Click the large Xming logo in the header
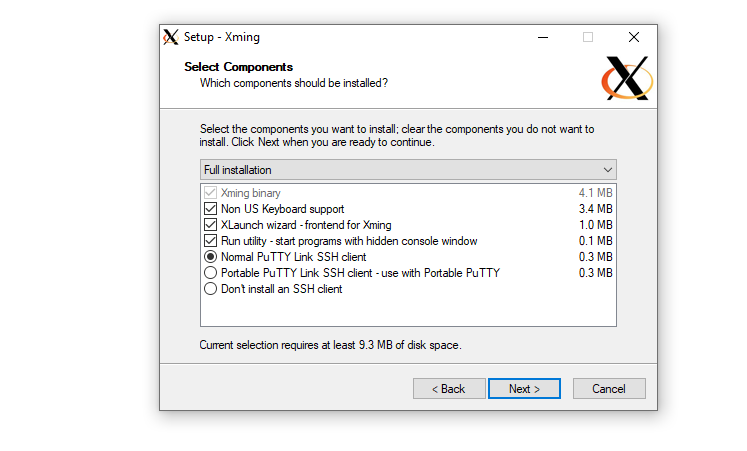This screenshot has height=451, width=747. click(628, 79)
